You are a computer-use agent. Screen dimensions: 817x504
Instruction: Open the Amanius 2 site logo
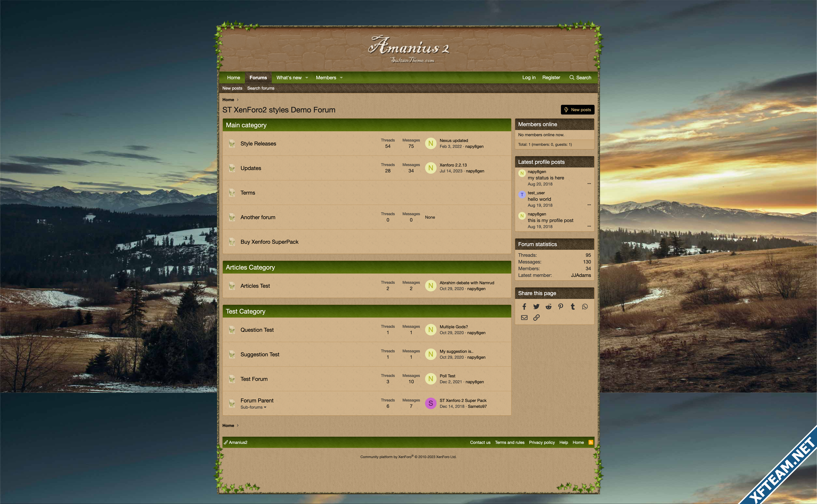click(x=408, y=49)
